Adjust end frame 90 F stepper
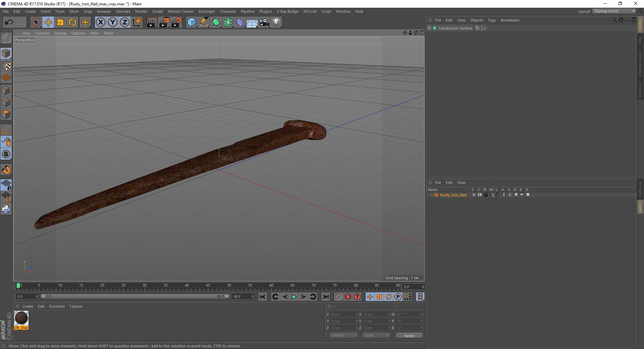 (253, 297)
